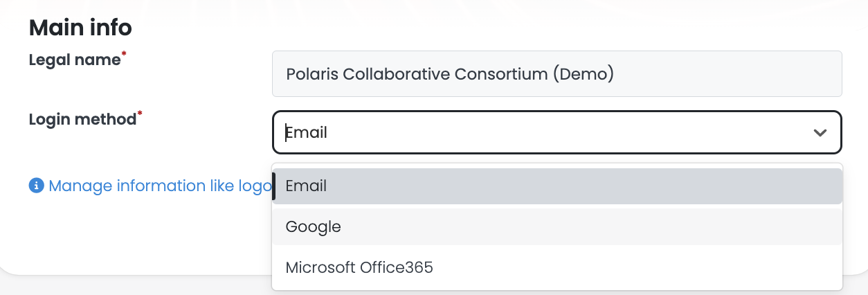Click the word Google in dropdown list
The width and height of the screenshot is (868, 295).
(x=314, y=227)
